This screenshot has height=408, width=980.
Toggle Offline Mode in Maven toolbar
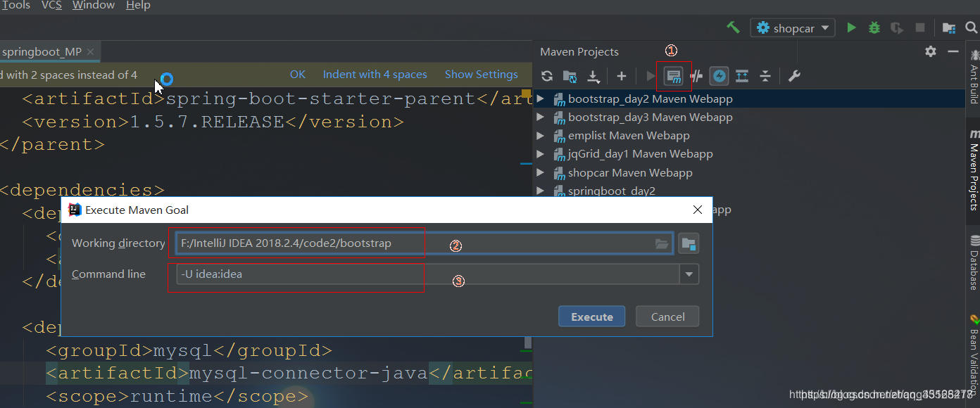(x=696, y=76)
